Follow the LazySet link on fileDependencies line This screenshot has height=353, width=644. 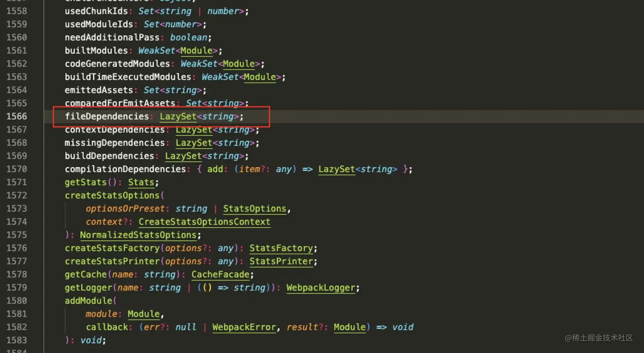[x=178, y=116]
